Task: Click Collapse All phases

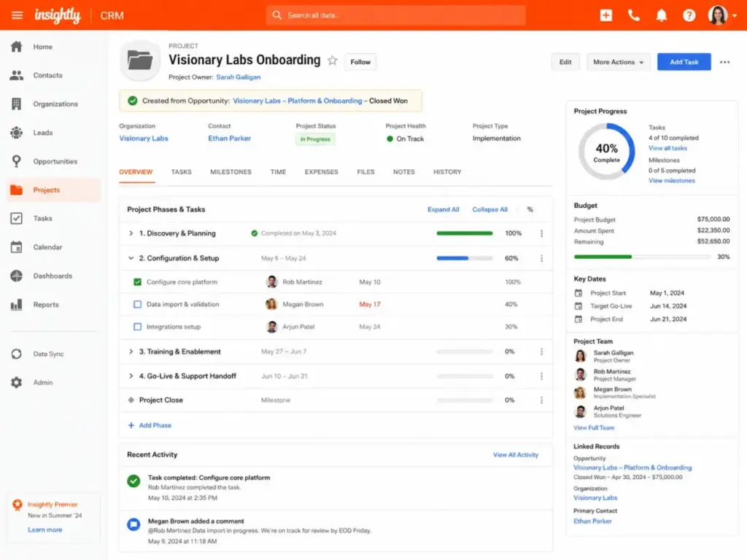Action: coord(489,209)
